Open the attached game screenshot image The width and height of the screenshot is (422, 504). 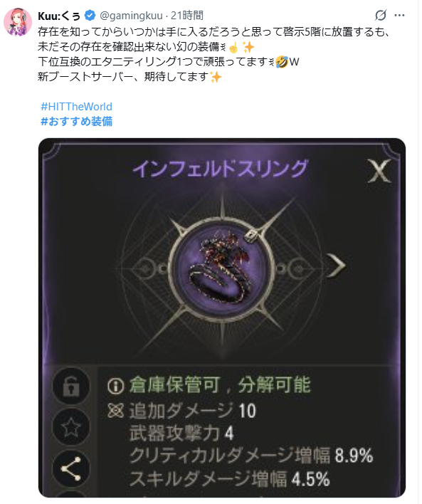pyautogui.click(x=222, y=318)
